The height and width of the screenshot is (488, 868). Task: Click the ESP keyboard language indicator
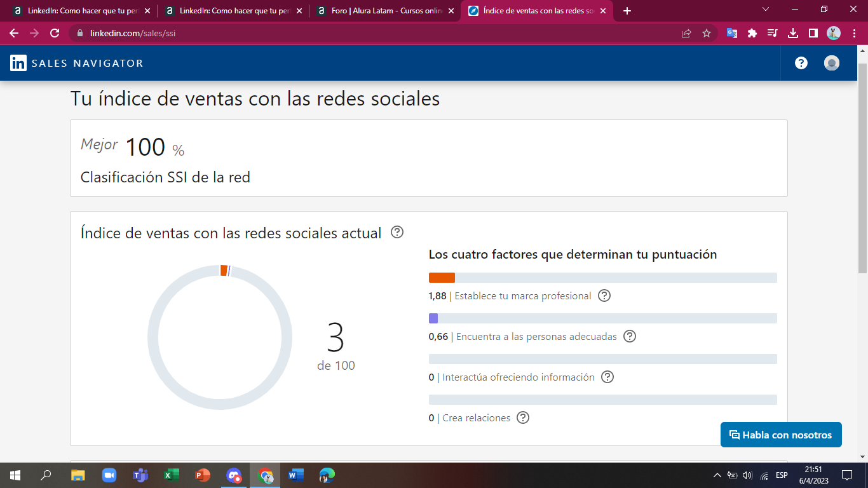click(782, 475)
